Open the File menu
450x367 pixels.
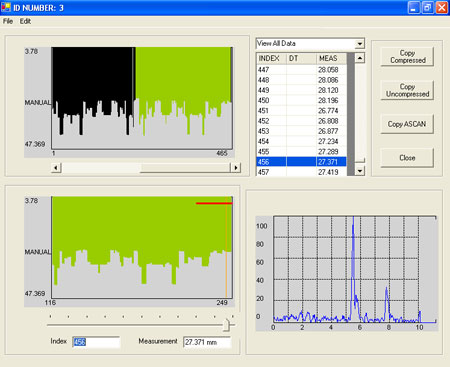click(8, 21)
